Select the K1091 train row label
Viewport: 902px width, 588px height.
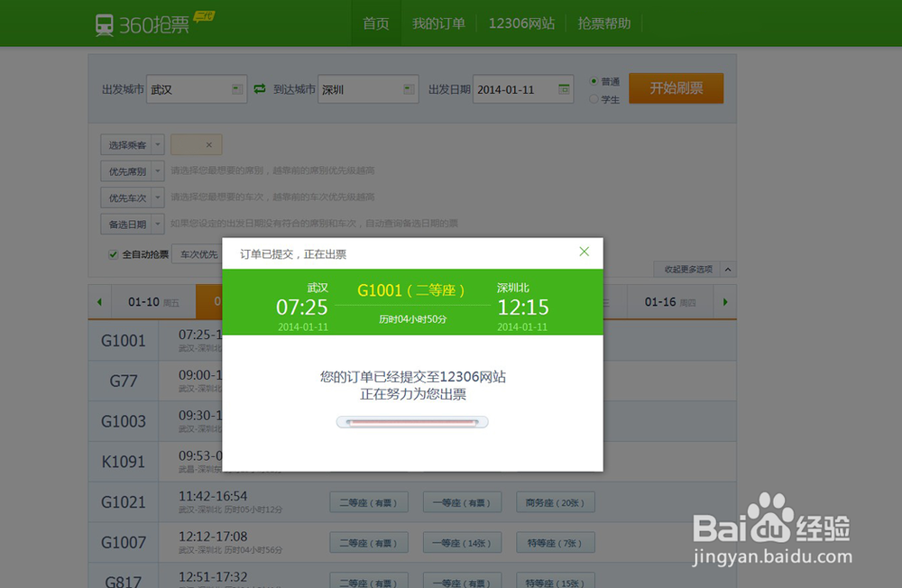pos(123,462)
